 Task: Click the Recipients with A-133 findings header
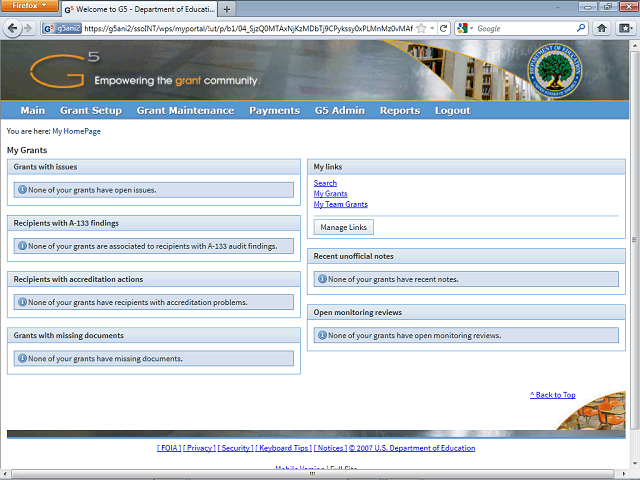[x=154, y=223]
